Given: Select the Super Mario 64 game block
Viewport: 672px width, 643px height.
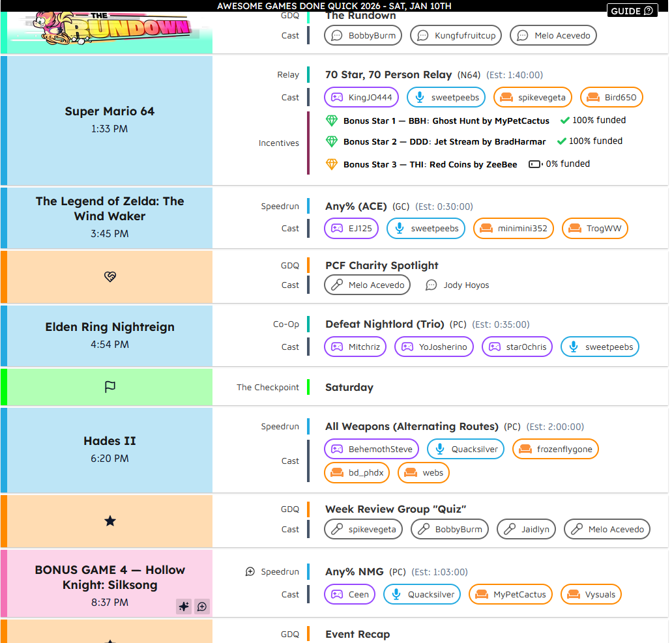Looking at the screenshot, I should tap(110, 121).
